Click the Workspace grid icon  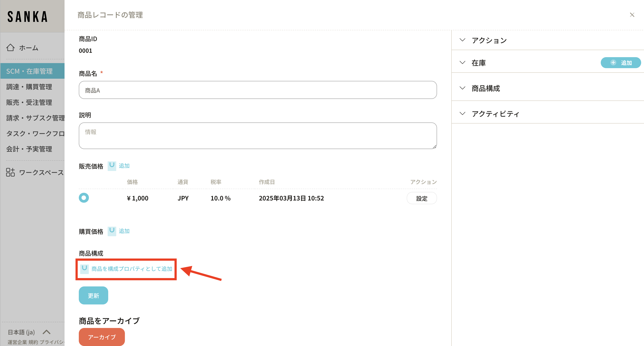coord(11,172)
